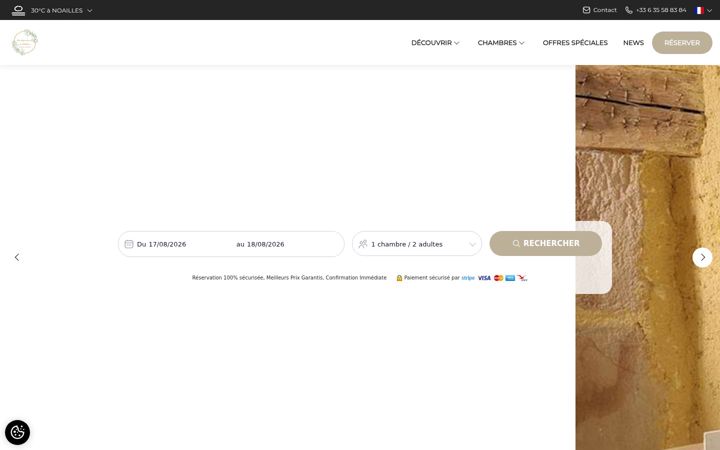Click the Contact envelope icon
Image resolution: width=720 pixels, height=450 pixels.
586,10
